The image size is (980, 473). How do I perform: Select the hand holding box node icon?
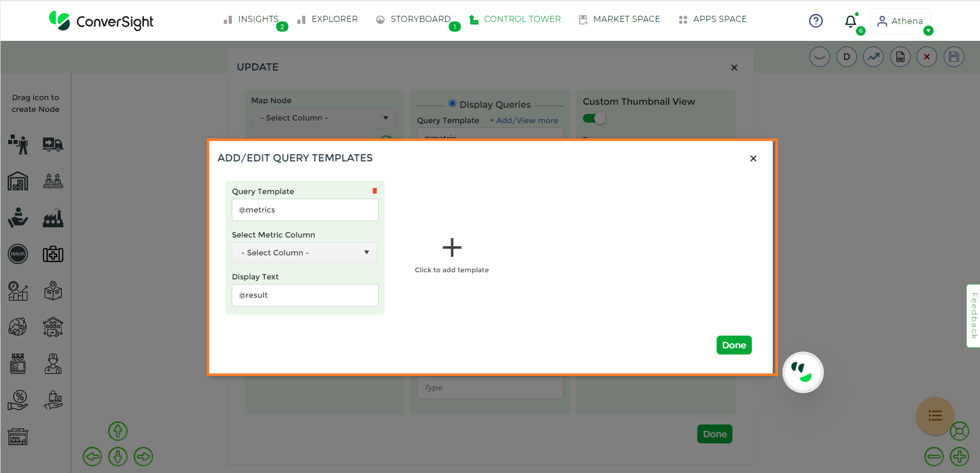pos(53,400)
